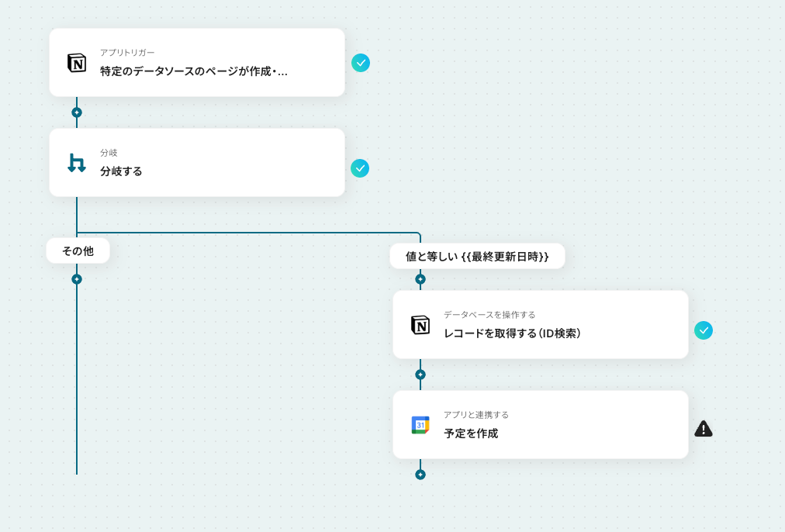Click the green checkmark beside レコードを取得する
Image resolution: width=785 pixels, height=532 pixels.
[703, 330]
